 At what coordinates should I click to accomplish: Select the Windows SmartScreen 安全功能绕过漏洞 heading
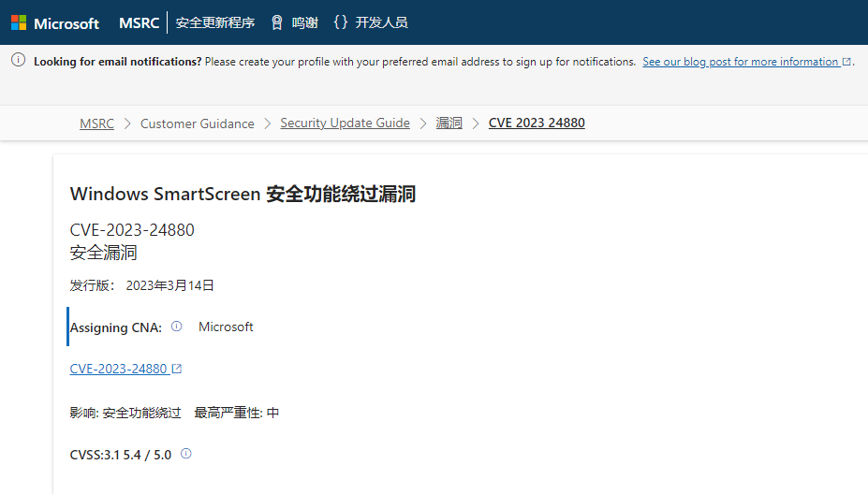[243, 195]
